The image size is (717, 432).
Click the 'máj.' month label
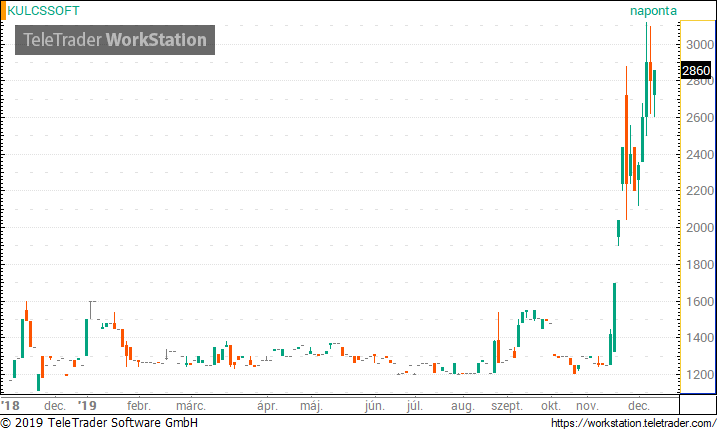pos(311,405)
